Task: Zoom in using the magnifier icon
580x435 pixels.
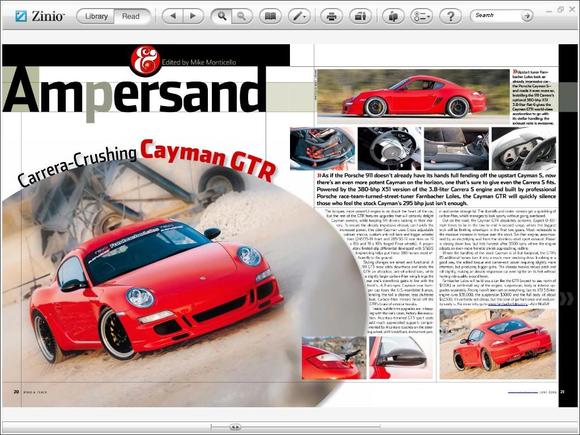Action: [221, 16]
